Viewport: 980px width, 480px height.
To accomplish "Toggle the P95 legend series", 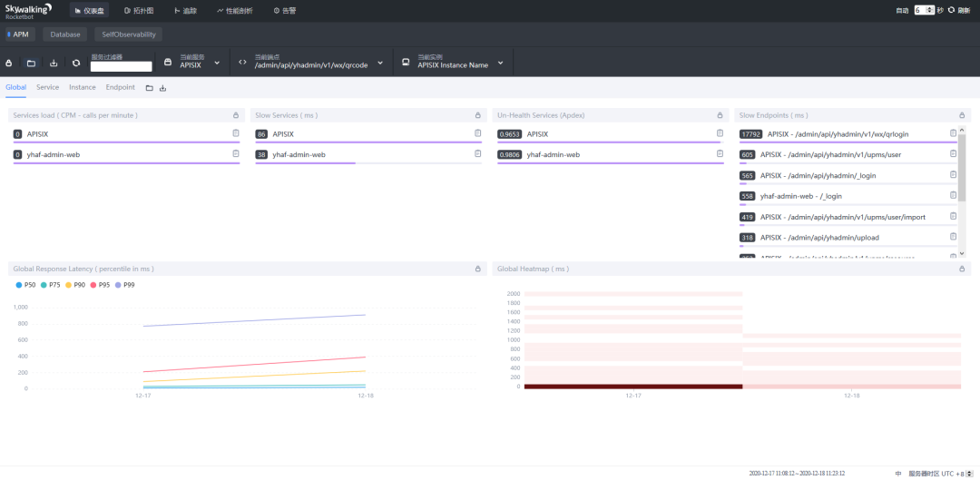I will click(101, 285).
